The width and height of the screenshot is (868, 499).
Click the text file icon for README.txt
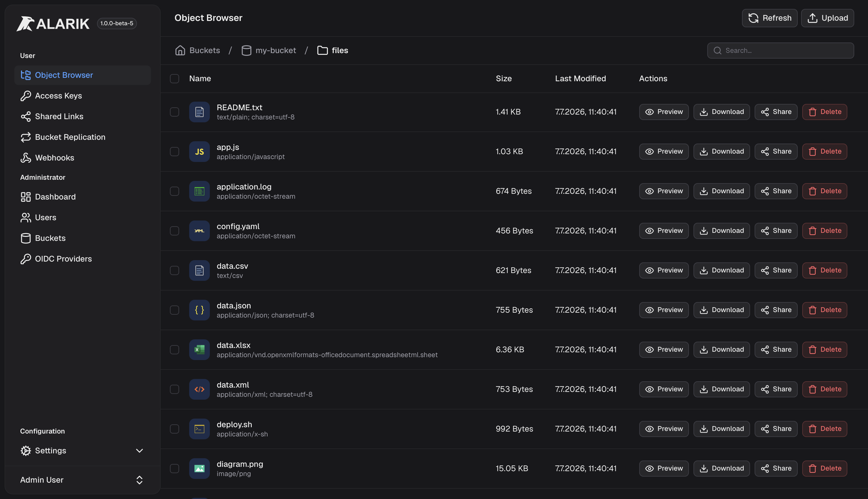tap(199, 112)
